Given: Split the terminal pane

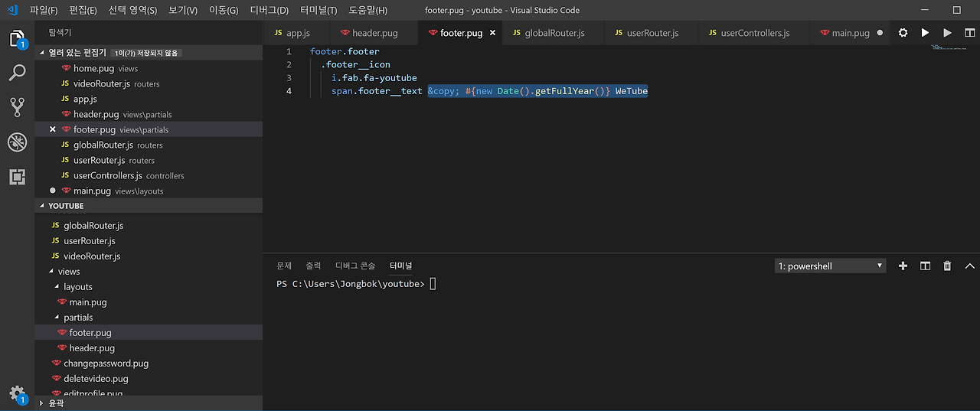Looking at the screenshot, I should [x=925, y=266].
